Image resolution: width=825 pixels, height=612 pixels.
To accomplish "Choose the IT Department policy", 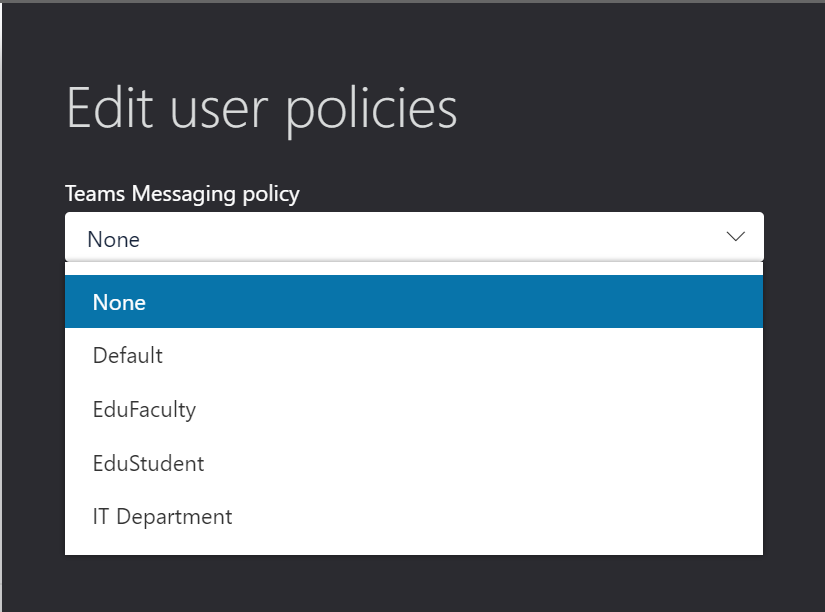I will click(x=414, y=517).
